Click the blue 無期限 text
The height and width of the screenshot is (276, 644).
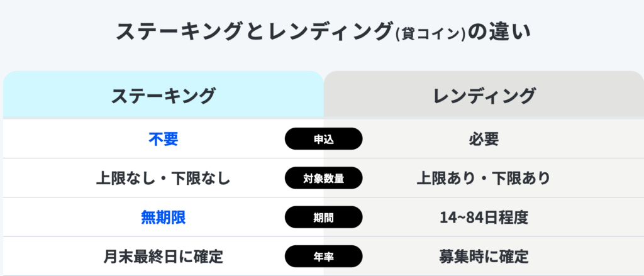click(x=163, y=218)
